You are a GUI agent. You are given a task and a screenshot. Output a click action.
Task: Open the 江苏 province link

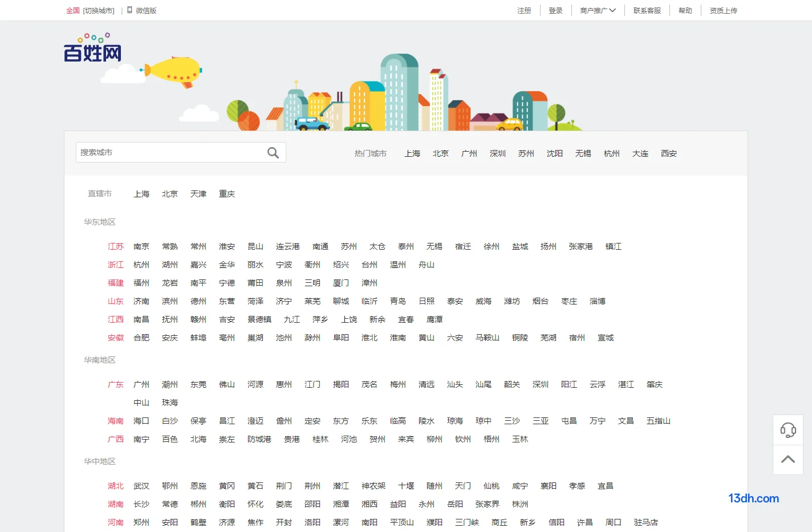click(x=116, y=246)
